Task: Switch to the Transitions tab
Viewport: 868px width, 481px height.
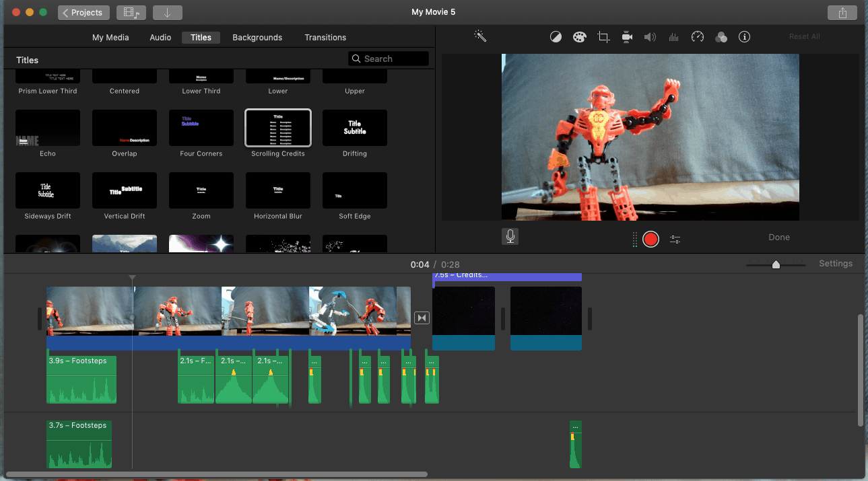Action: [x=325, y=37]
